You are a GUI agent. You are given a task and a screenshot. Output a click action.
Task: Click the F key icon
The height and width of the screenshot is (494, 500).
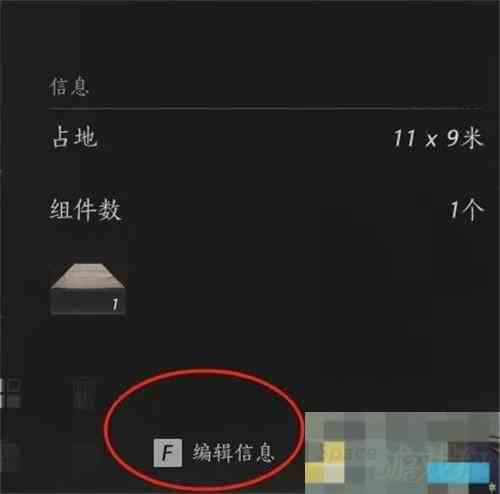click(168, 453)
